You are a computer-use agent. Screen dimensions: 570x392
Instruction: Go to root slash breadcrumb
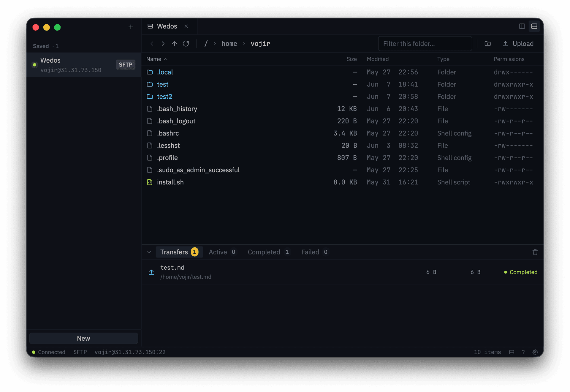pyautogui.click(x=206, y=44)
